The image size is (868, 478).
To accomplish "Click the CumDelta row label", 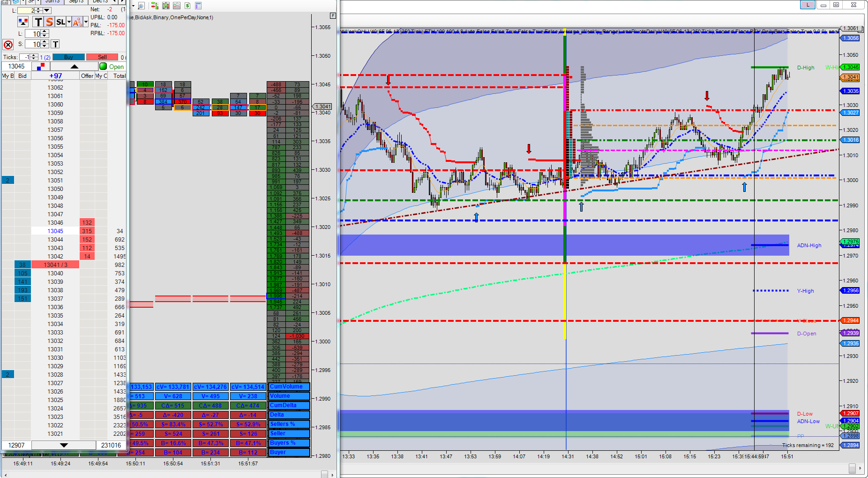I will tap(289, 406).
